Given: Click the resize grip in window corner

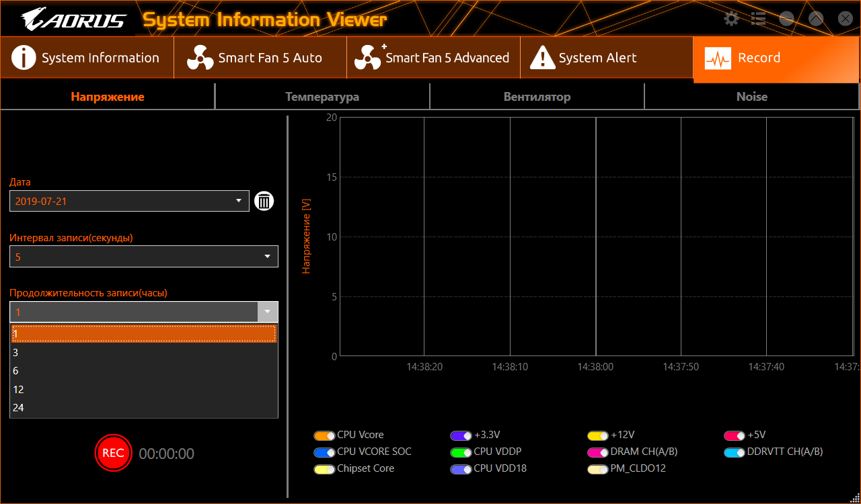Looking at the screenshot, I should (x=854, y=498).
